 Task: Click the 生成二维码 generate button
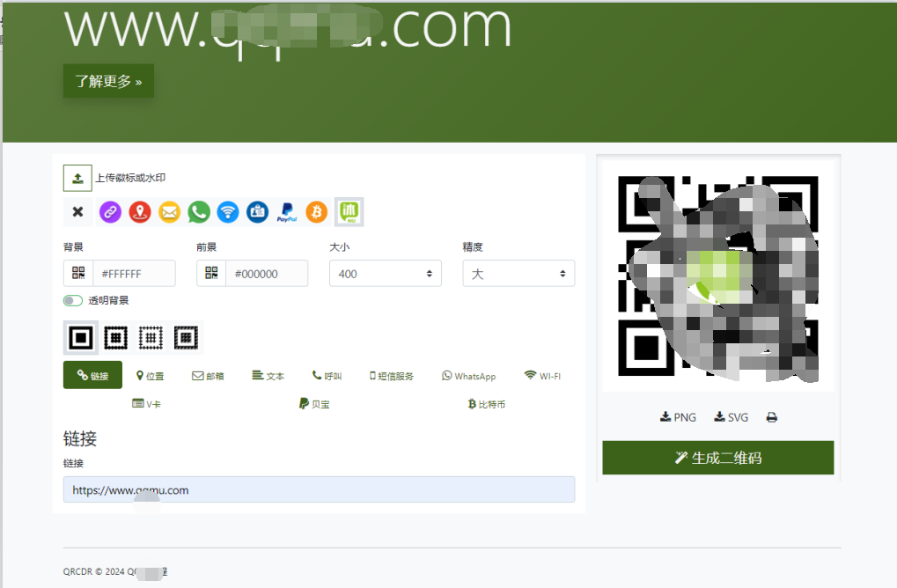point(717,458)
